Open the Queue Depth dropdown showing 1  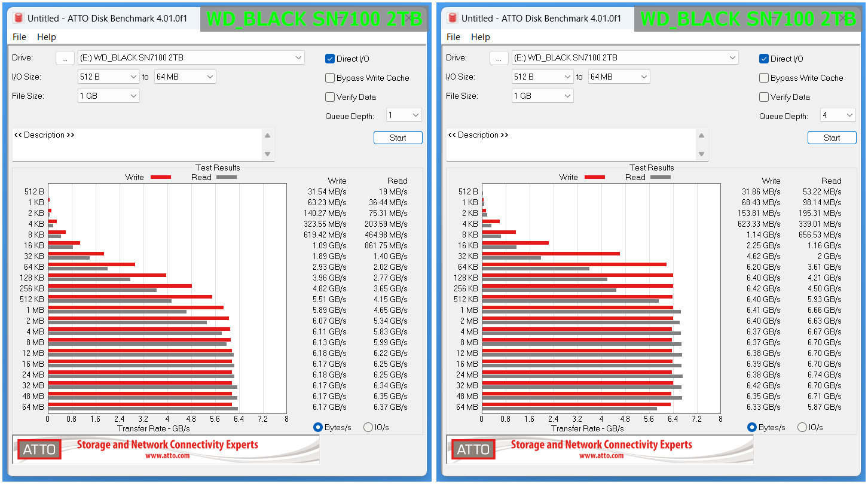tap(404, 115)
